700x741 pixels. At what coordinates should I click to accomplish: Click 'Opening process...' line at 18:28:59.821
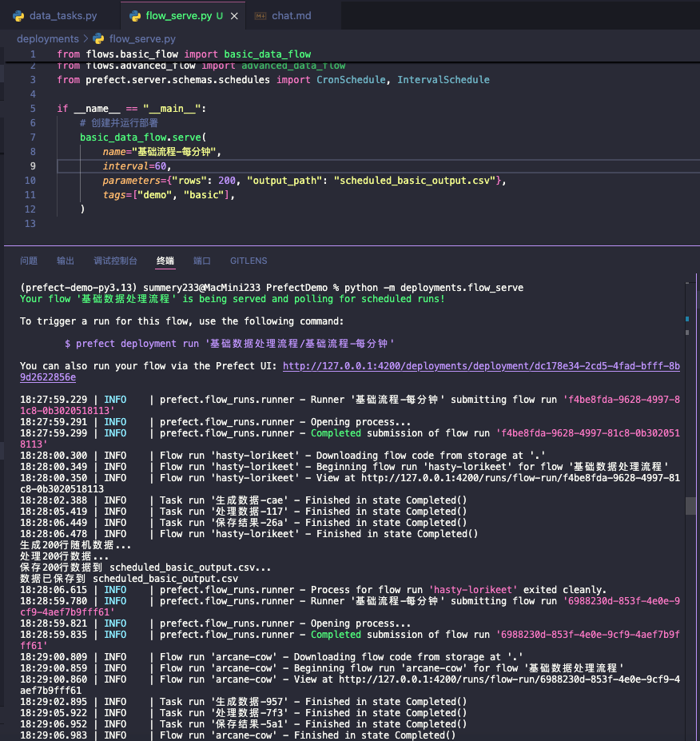[x=216, y=623]
